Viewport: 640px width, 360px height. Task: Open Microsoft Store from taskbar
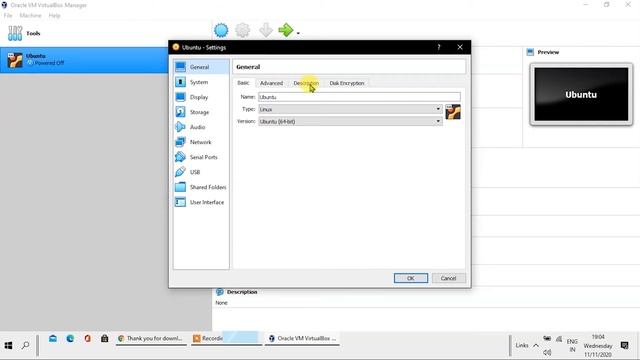pyautogui.click(x=104, y=338)
